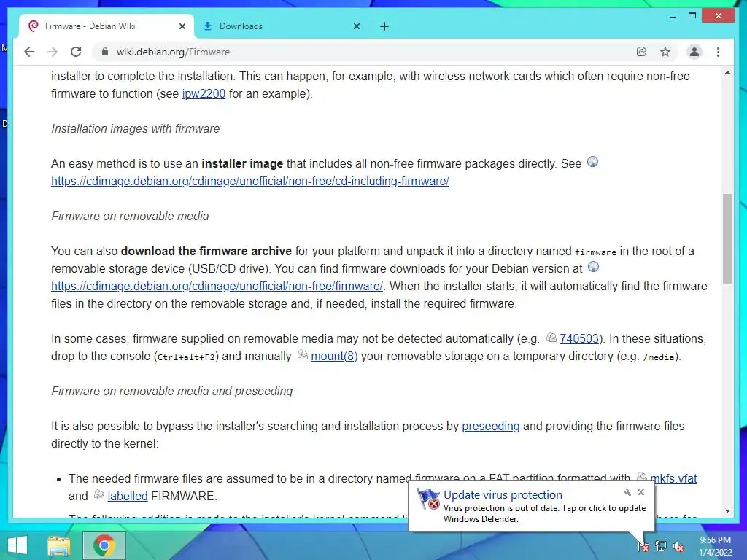The height and width of the screenshot is (560, 747).
Task: Go back to the previous page
Action: tap(29, 52)
